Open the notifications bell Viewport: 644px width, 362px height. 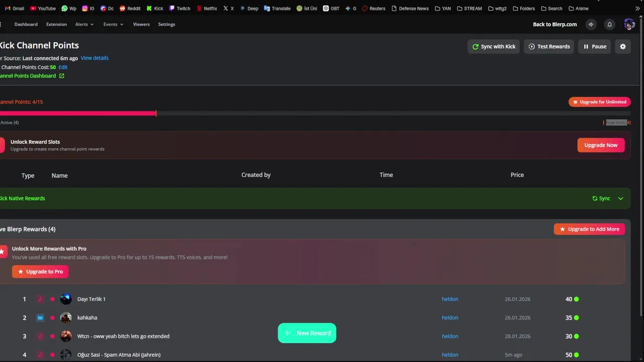tap(609, 24)
